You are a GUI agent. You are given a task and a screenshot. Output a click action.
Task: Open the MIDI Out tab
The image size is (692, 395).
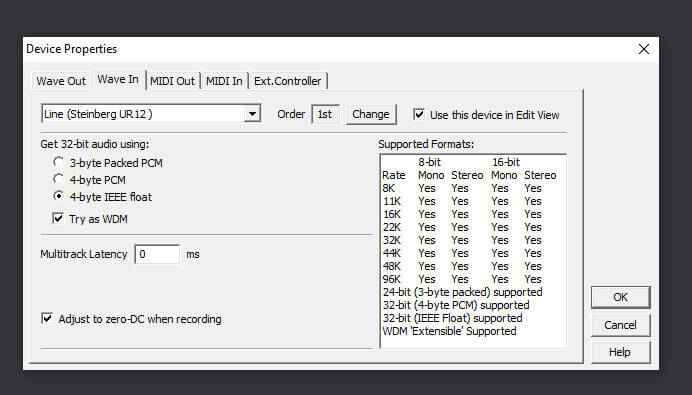point(172,81)
